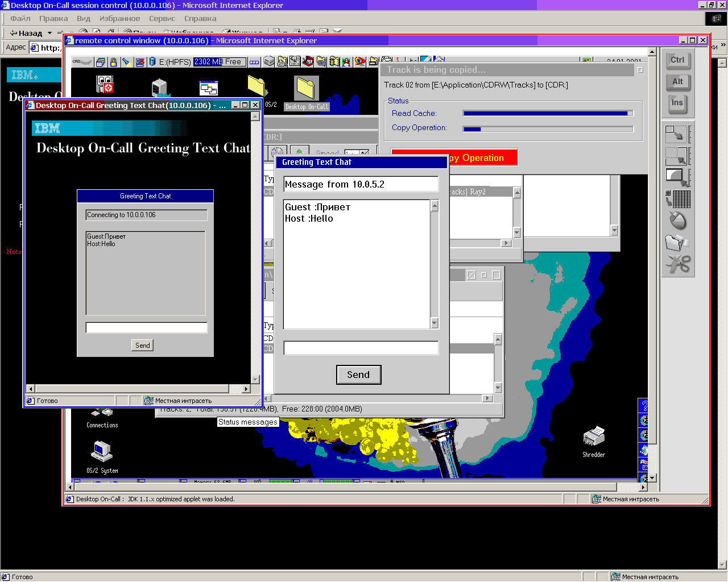Click the Guest :Привет line in remote chat
728x582 pixels.
317,207
